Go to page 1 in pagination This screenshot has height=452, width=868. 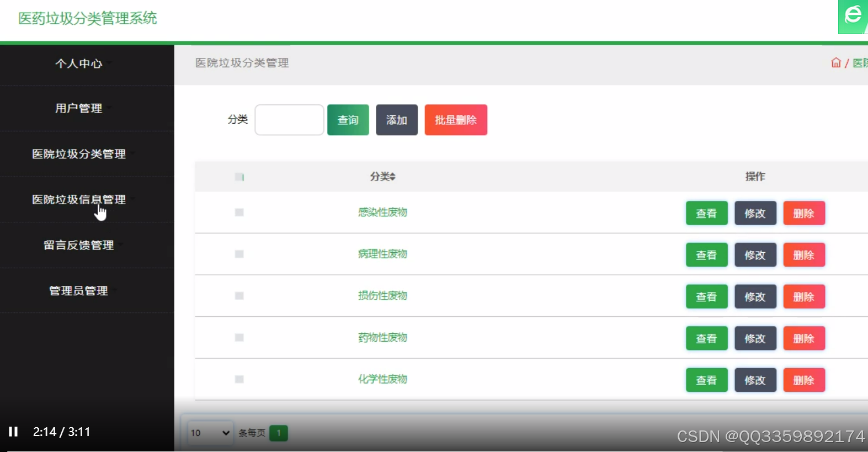click(279, 433)
